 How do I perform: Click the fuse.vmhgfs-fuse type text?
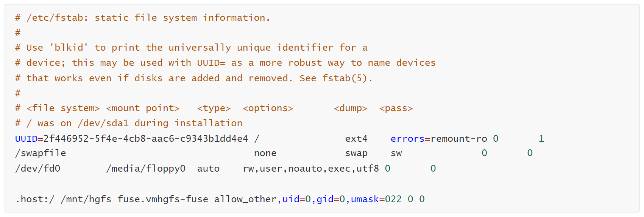(x=163, y=199)
